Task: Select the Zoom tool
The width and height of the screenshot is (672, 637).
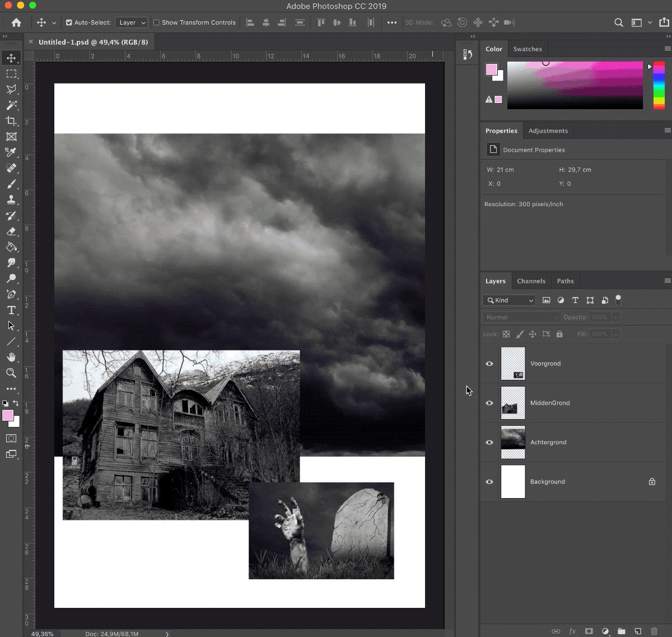Action: (11, 373)
